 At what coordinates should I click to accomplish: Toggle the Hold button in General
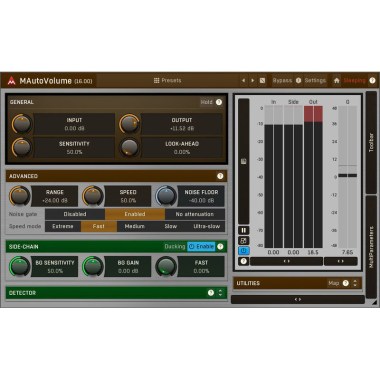coord(206,102)
